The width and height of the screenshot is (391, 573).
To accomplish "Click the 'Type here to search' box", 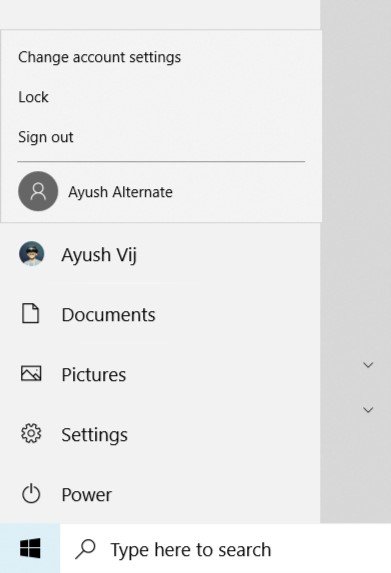I will tap(225, 549).
